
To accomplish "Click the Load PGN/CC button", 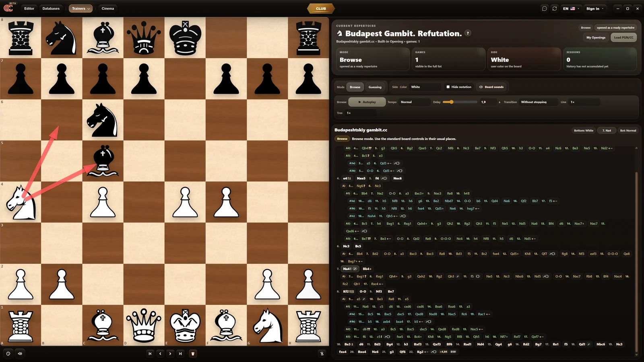I will [x=623, y=37].
